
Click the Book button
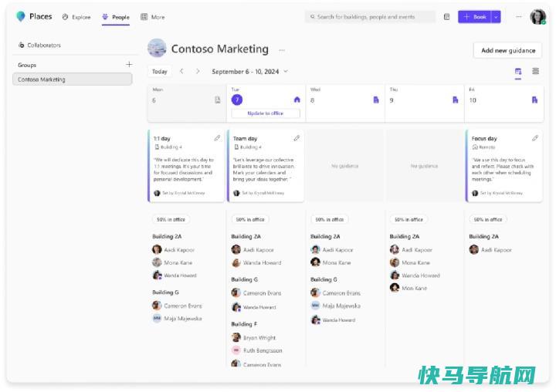pos(474,17)
